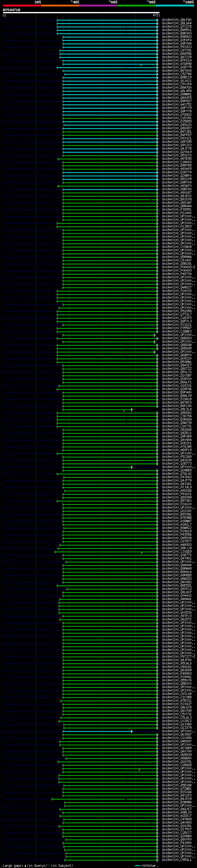Select hit label UniRef100_Q28FA6

tap(177, 389)
